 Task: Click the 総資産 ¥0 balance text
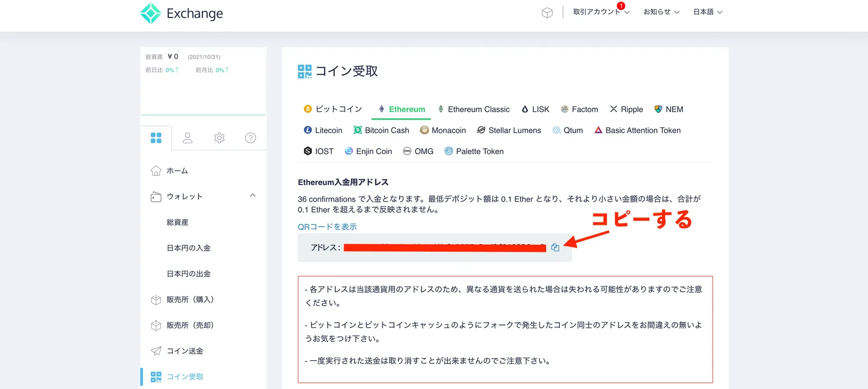coord(162,56)
